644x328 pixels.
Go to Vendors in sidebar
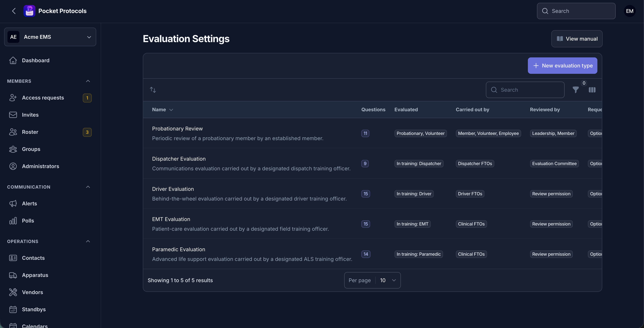coord(50,292)
